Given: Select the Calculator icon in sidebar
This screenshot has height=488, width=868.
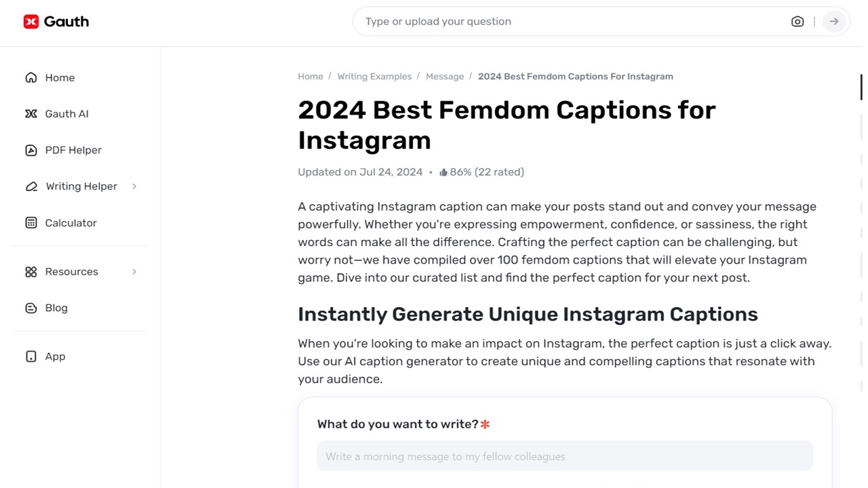Looking at the screenshot, I should click(x=31, y=222).
